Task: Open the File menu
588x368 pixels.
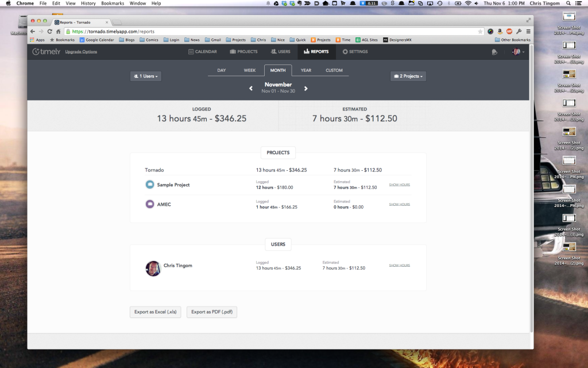Action: click(x=43, y=3)
